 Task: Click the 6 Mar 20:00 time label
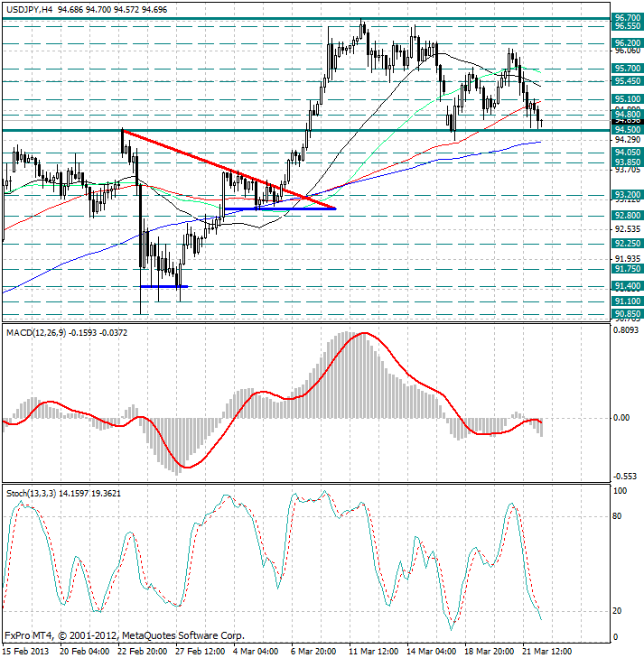[x=313, y=652]
